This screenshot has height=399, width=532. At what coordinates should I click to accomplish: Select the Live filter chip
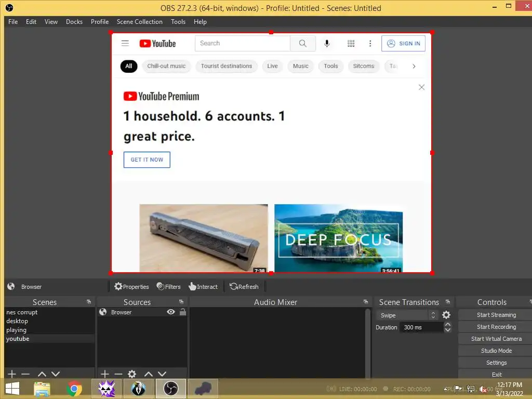pyautogui.click(x=272, y=66)
